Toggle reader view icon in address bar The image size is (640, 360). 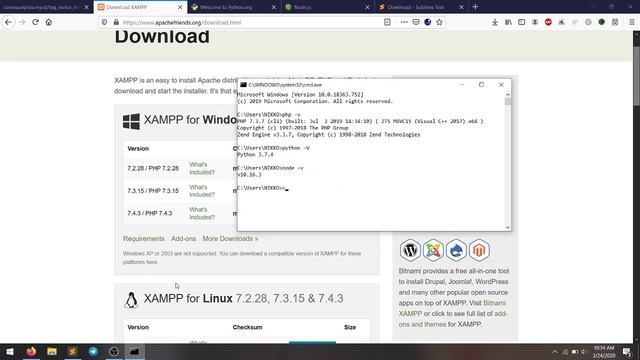[387, 22]
